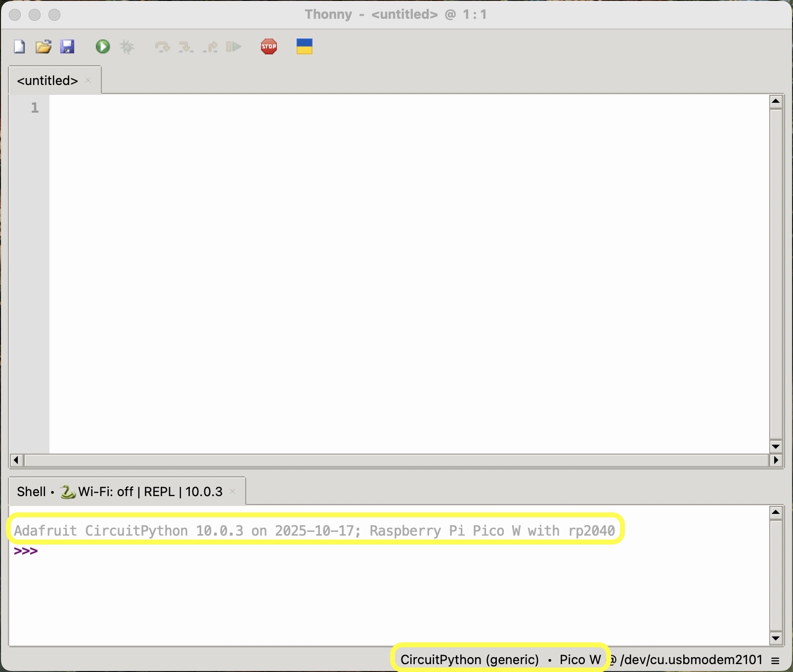
Task: Close the <untitled> editor tab
Action: [88, 80]
